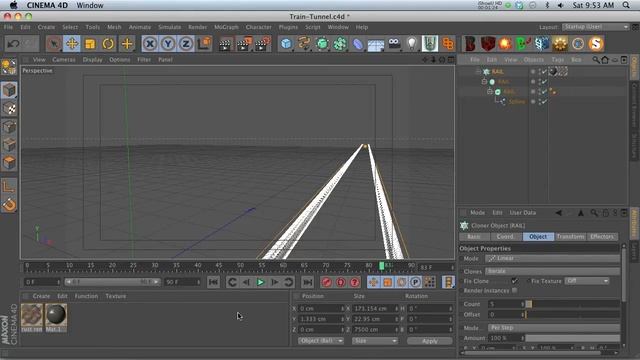Toggle snapping magnet icon in sidebar
The height and width of the screenshot is (360, 640).
click(x=9, y=204)
